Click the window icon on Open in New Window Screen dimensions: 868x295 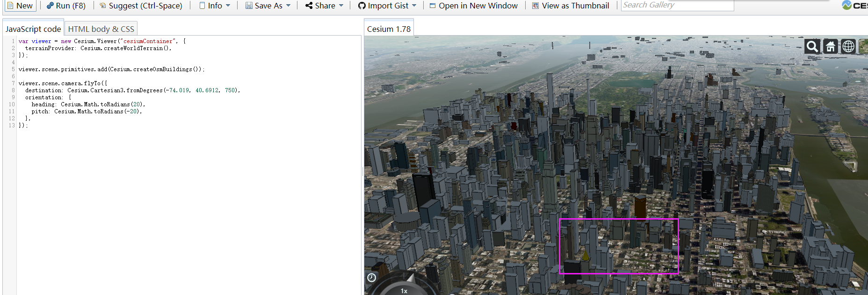433,6
